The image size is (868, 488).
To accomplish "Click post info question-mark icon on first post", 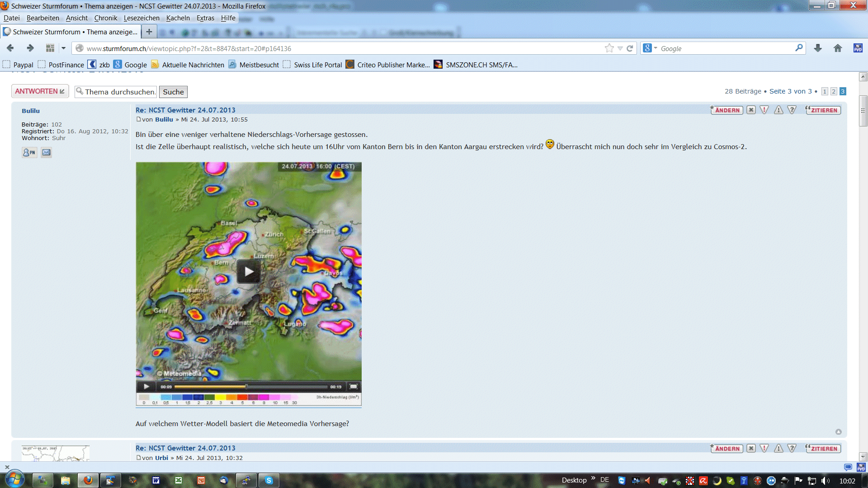I will pos(792,110).
